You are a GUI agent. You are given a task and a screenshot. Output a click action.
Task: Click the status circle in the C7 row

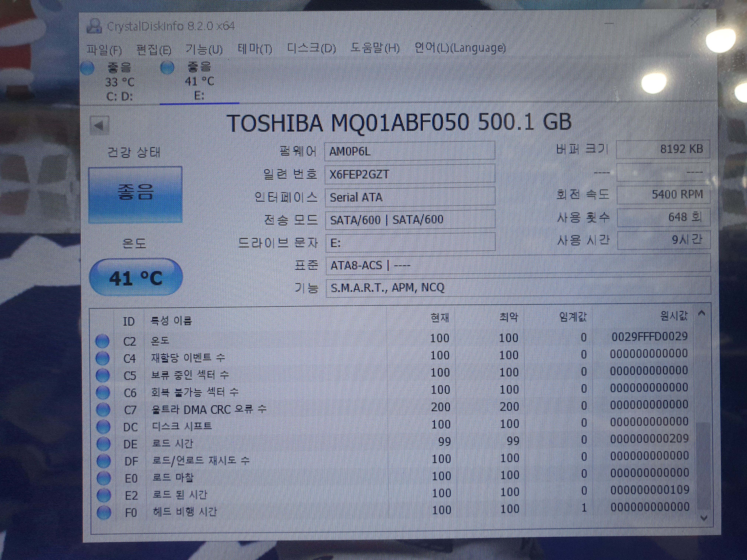(103, 410)
